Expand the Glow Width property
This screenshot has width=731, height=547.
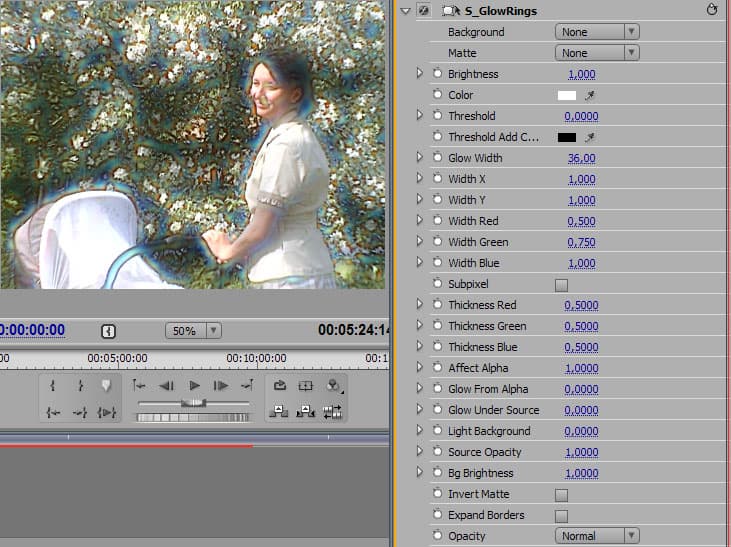[420, 158]
